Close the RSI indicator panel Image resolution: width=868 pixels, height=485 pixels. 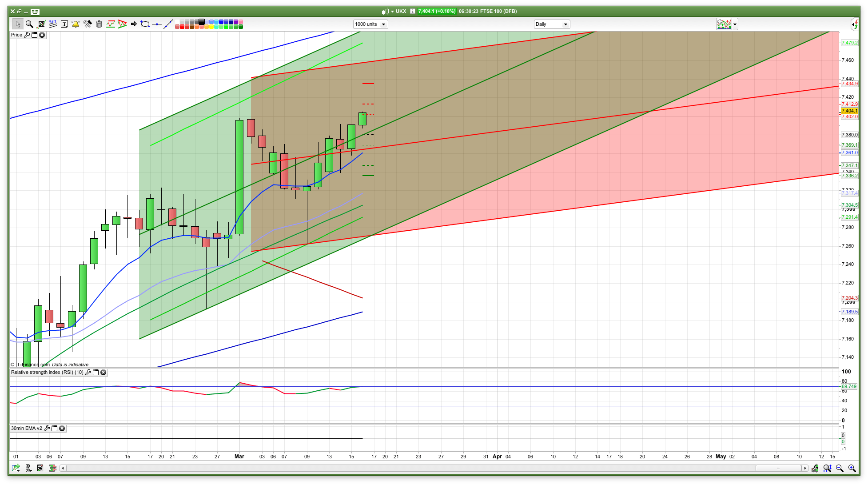click(x=104, y=373)
